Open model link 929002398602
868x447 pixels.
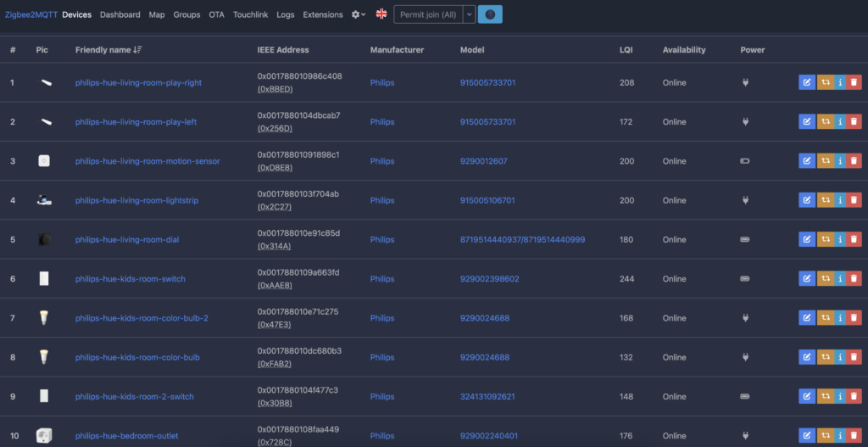pyautogui.click(x=489, y=278)
